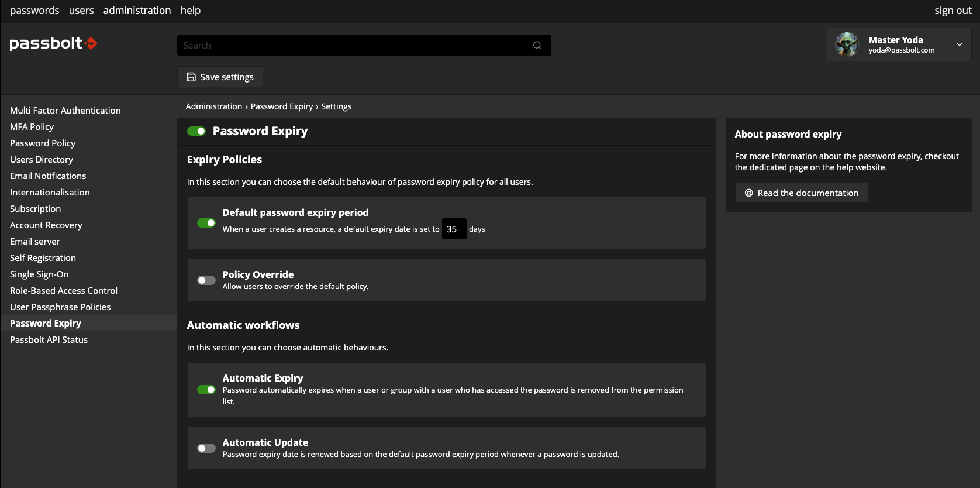Viewport: 980px width, 488px height.
Task: Open Internationalisation settings
Action: pos(50,192)
